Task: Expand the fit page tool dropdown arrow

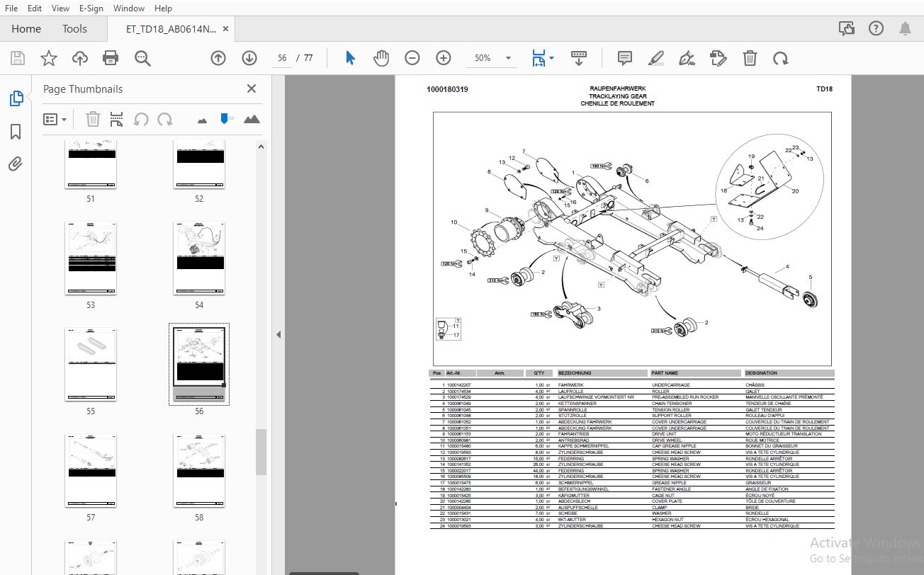Action: tap(552, 58)
